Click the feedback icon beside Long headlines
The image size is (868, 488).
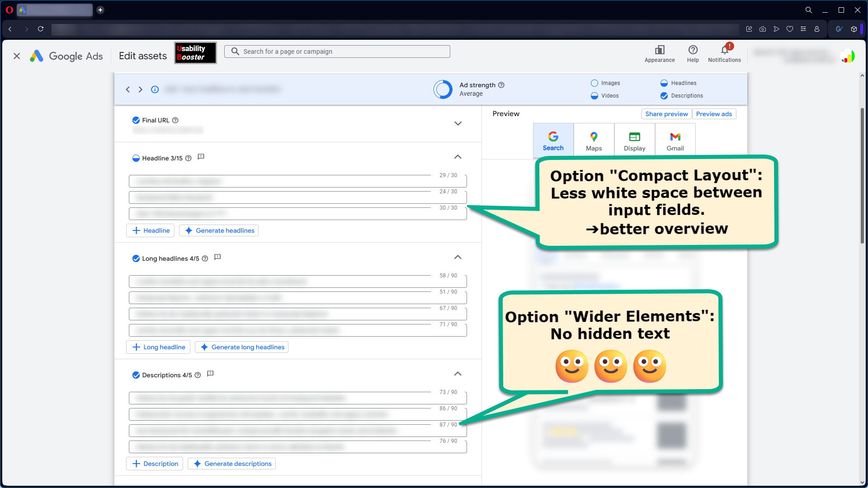click(217, 257)
